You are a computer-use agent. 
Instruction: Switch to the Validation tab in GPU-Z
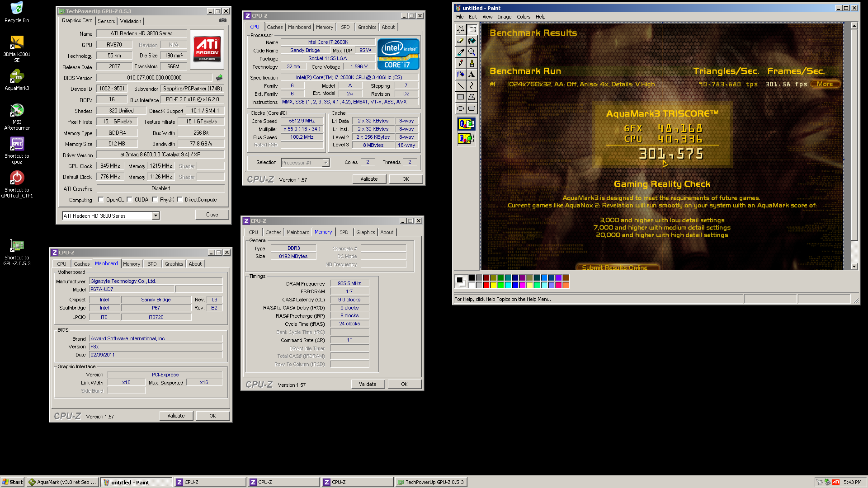[x=131, y=21]
